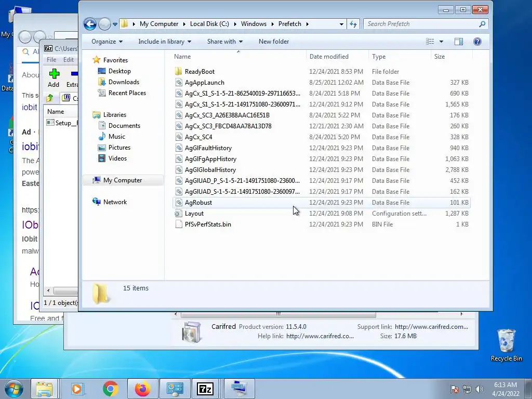Select Network in the navigation pane

click(115, 202)
